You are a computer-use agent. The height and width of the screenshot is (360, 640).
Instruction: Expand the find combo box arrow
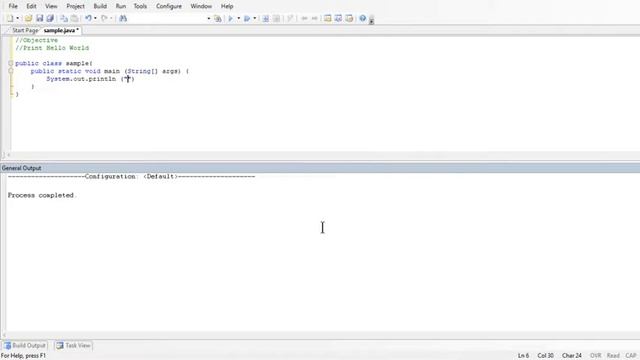coord(209,18)
